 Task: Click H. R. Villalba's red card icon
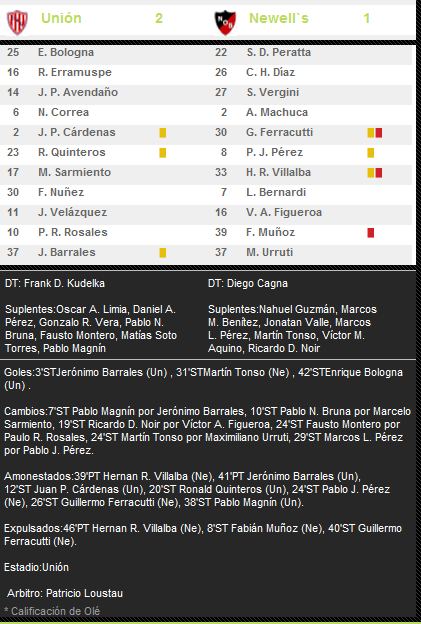tap(378, 173)
